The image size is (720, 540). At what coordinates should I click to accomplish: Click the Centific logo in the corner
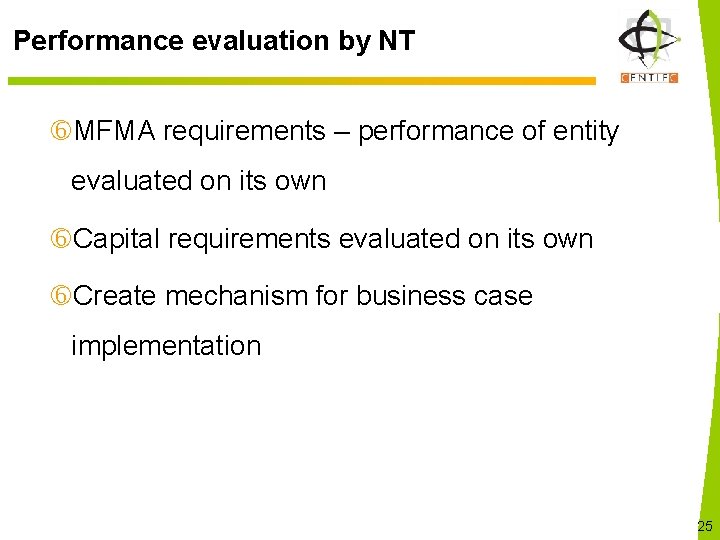[649, 46]
